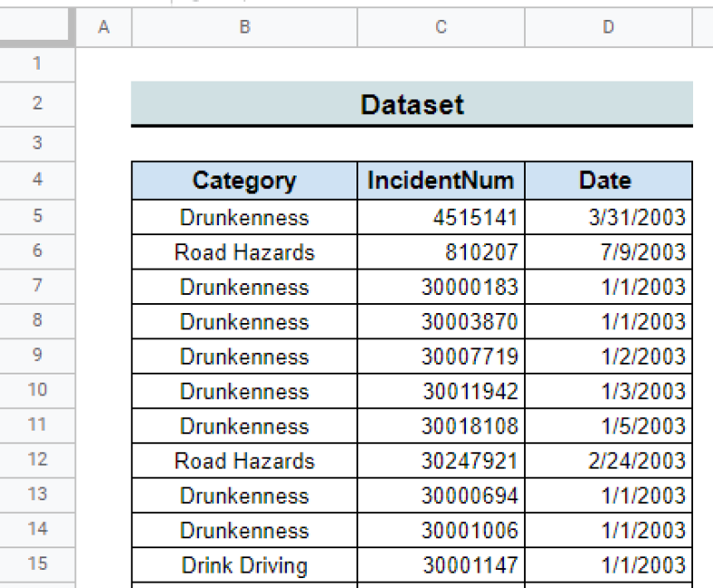Select the Drink Driving cell
Viewport: 713px width, 588px height.
(x=244, y=565)
